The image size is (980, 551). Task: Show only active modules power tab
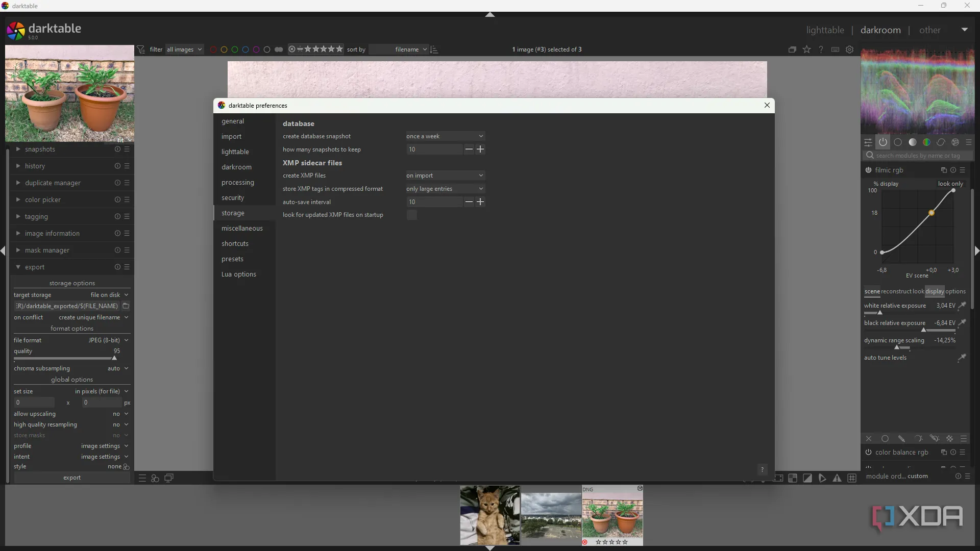883,142
